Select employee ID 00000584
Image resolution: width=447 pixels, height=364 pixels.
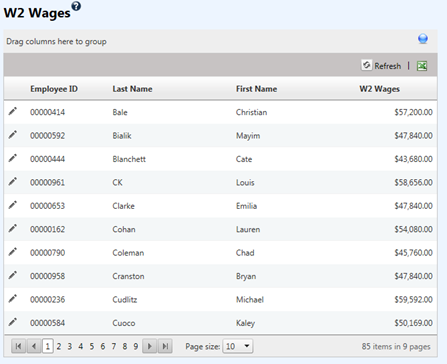tap(47, 323)
